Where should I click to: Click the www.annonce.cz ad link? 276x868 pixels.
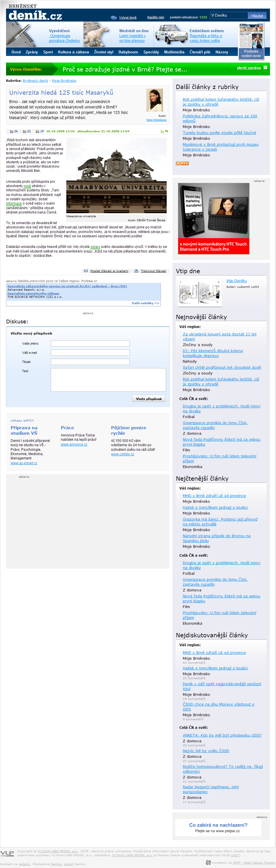pos(74,444)
